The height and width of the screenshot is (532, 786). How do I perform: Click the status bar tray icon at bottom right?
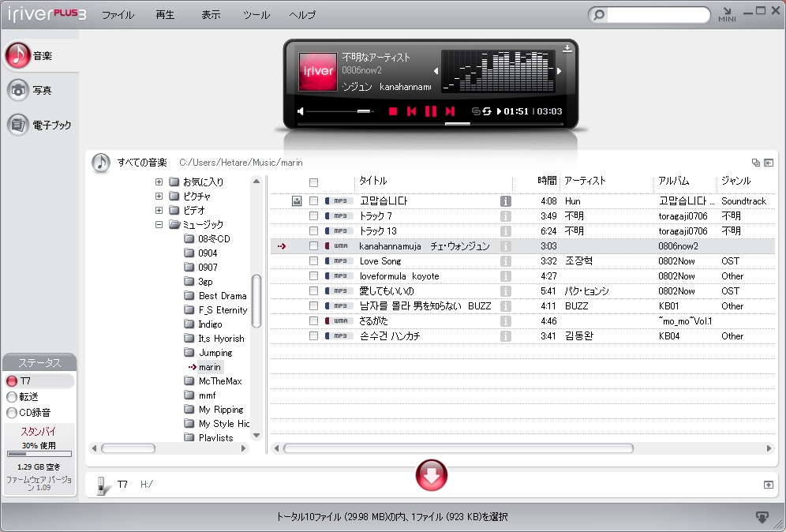pos(762,516)
